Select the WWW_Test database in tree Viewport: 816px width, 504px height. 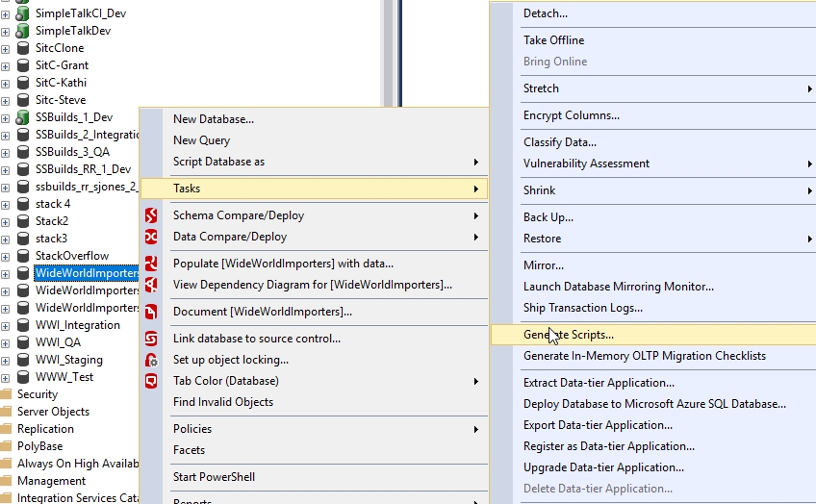pos(64,377)
